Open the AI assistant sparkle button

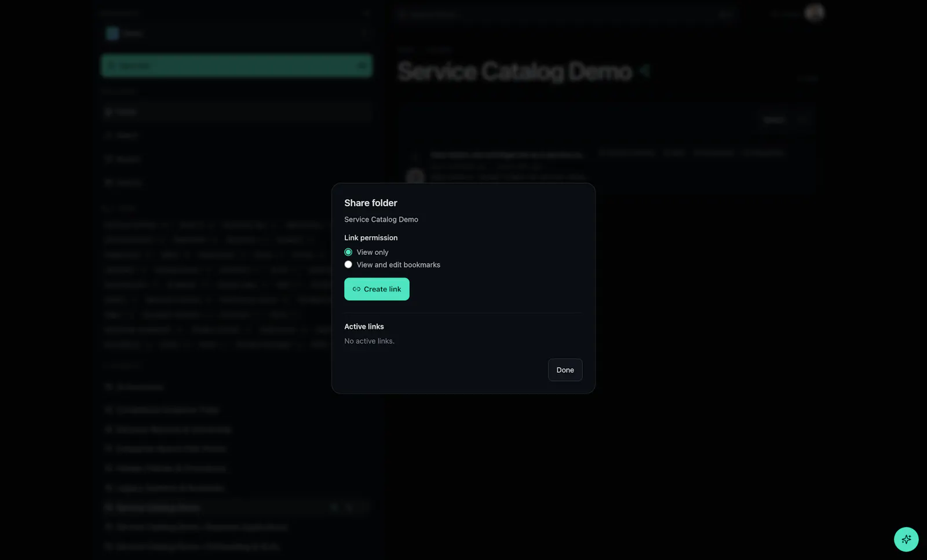906,539
